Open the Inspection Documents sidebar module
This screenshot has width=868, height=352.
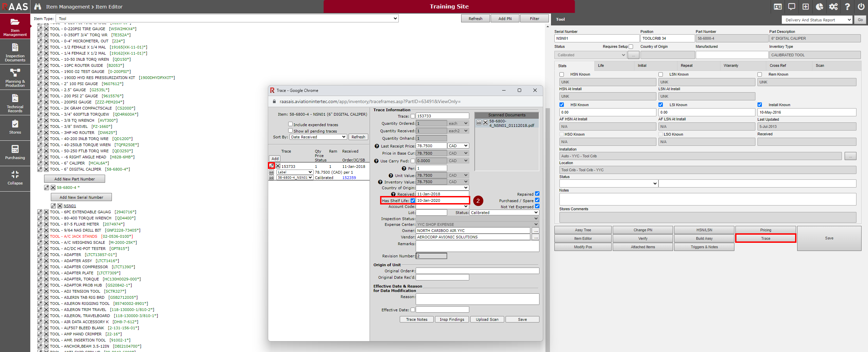coord(15,52)
